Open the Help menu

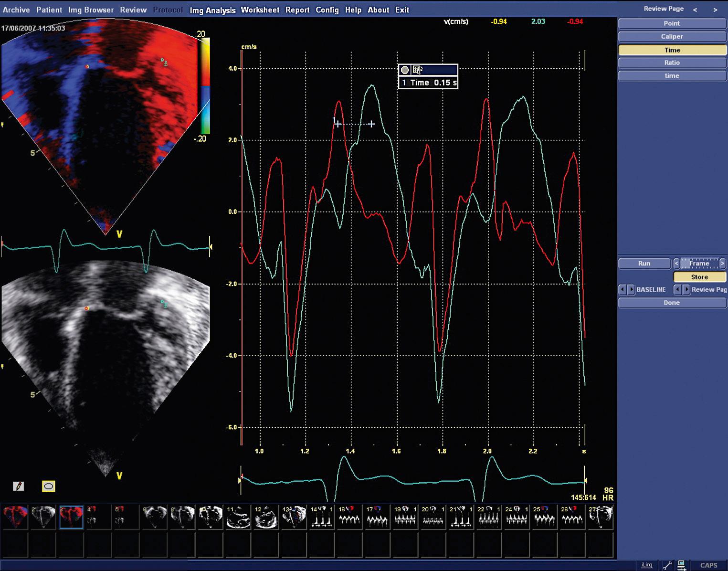click(353, 10)
